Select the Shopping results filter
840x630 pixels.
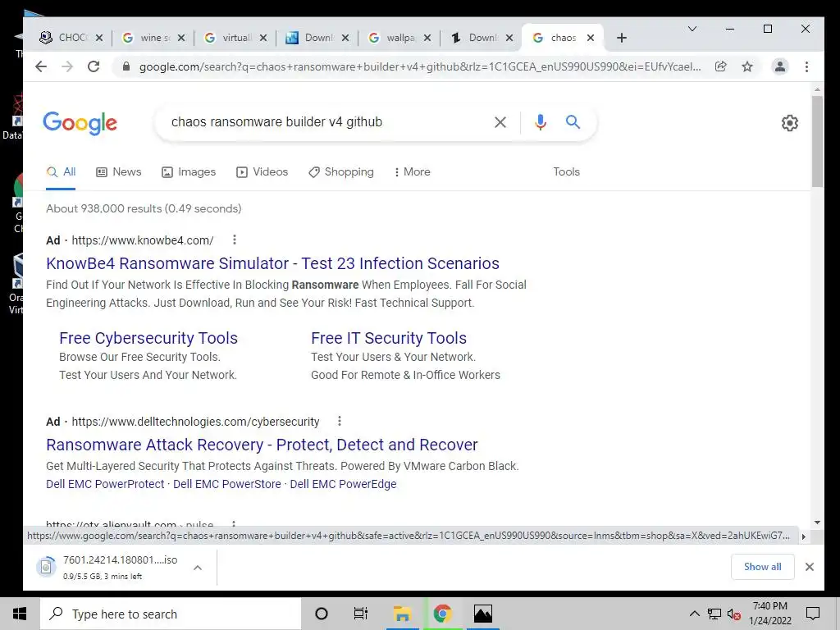point(341,172)
